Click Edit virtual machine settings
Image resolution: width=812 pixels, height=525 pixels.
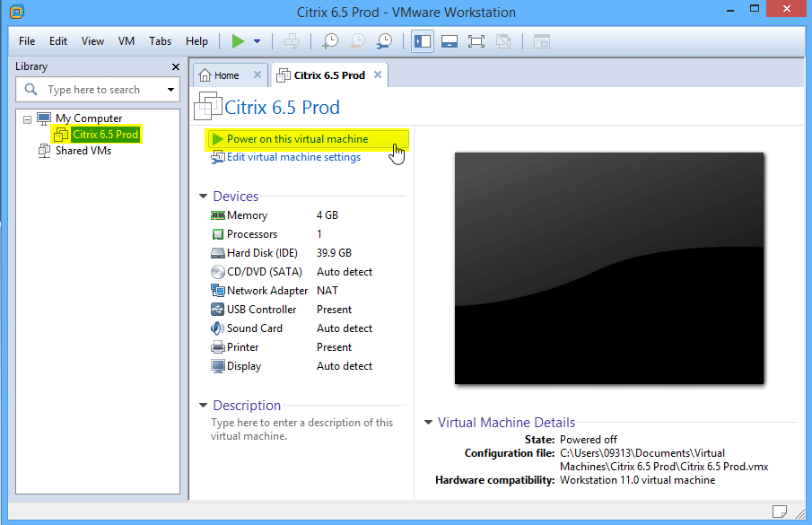[x=293, y=157]
